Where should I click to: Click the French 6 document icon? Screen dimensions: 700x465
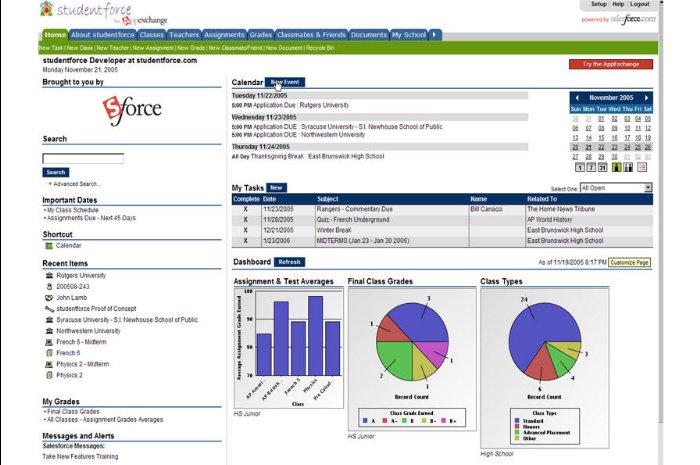pos(49,353)
